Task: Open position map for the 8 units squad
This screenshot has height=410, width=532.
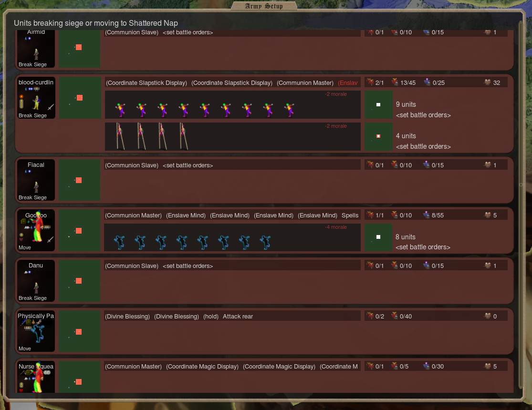Action: click(378, 237)
